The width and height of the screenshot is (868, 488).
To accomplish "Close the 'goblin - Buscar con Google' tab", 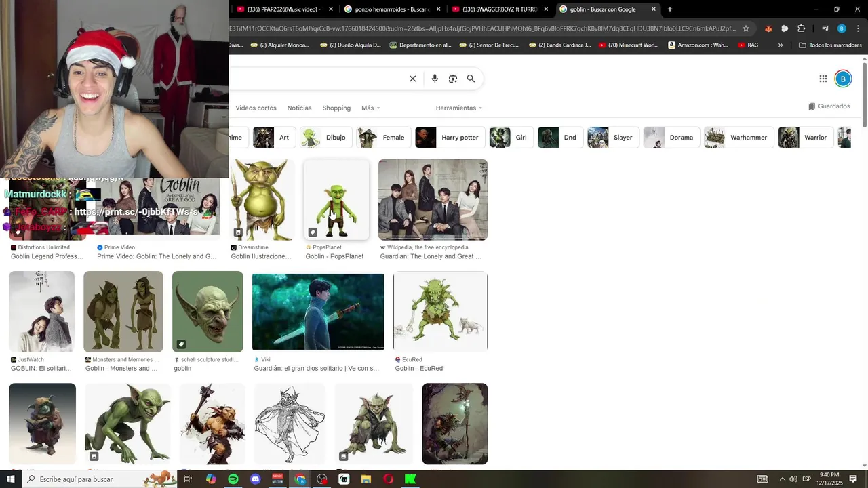I will (x=654, y=9).
